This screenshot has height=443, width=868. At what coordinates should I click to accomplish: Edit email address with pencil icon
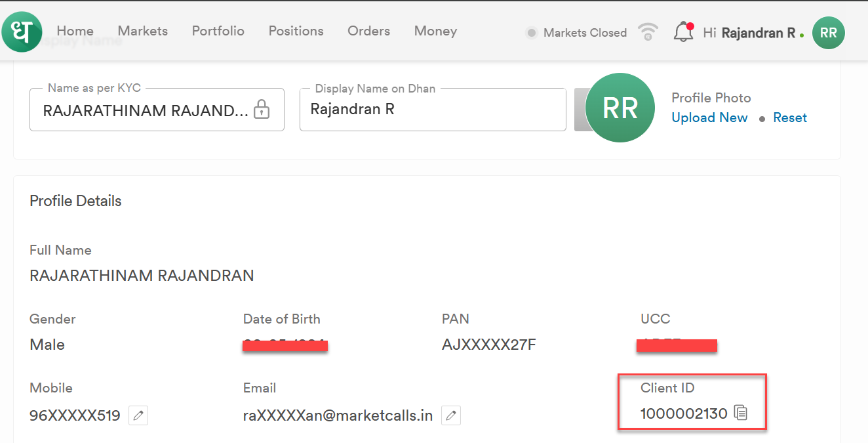(x=451, y=415)
